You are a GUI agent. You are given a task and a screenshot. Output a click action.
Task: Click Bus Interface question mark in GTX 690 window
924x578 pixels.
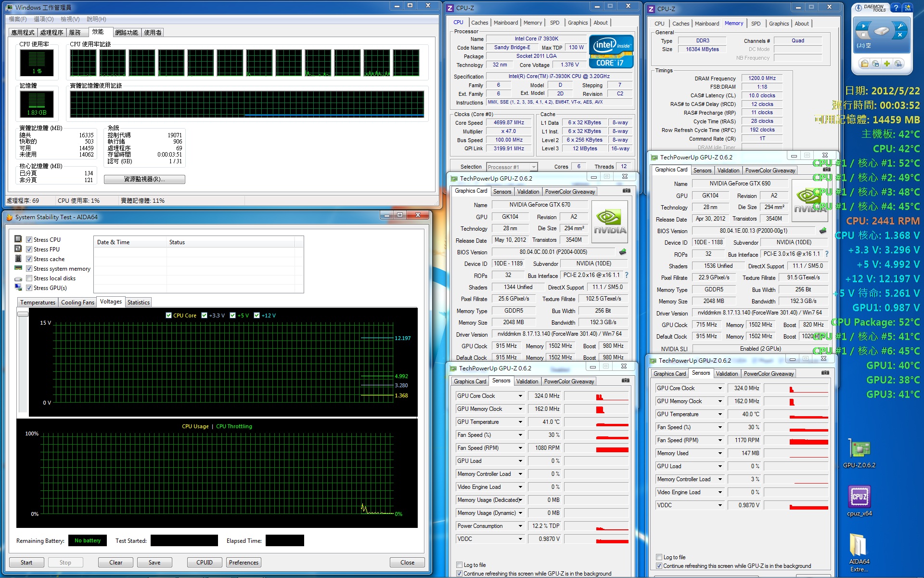(x=827, y=254)
